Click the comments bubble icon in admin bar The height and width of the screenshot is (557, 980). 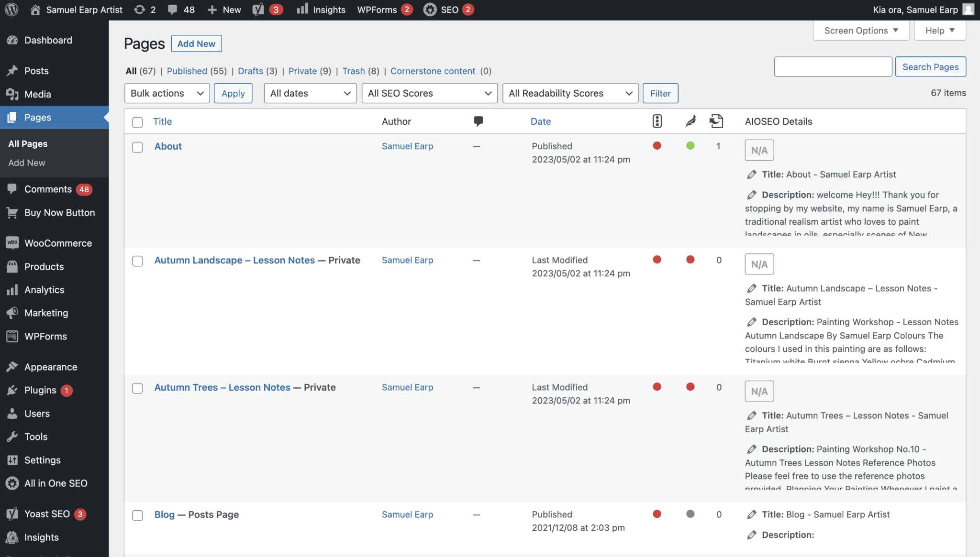173,10
